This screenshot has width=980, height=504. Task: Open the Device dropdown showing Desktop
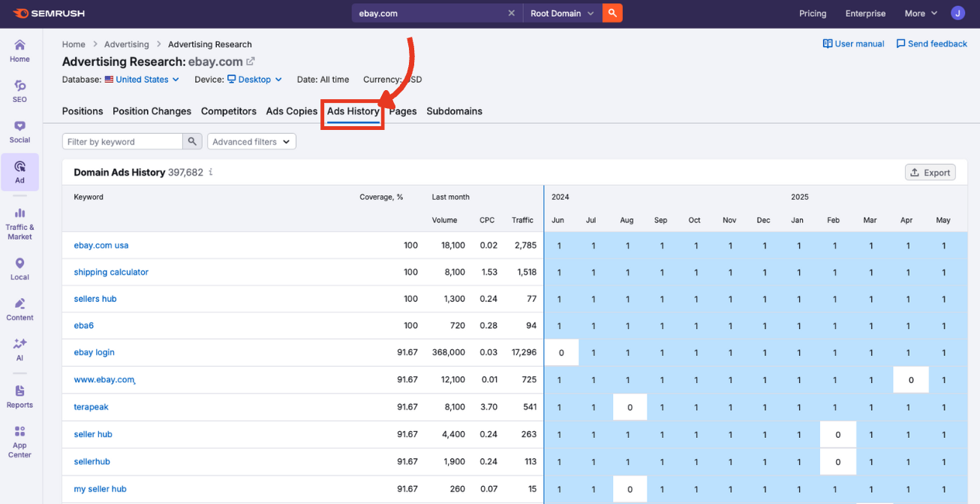[x=254, y=79]
